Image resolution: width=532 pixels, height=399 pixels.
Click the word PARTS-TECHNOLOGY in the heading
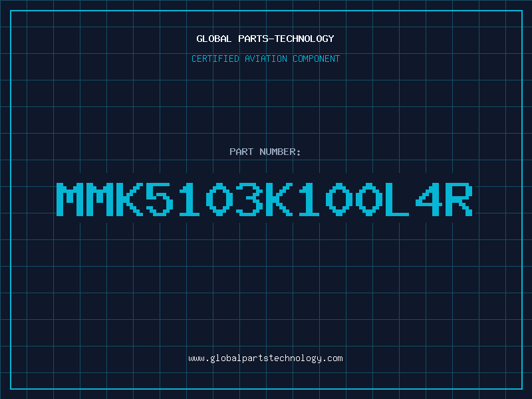[x=287, y=39]
